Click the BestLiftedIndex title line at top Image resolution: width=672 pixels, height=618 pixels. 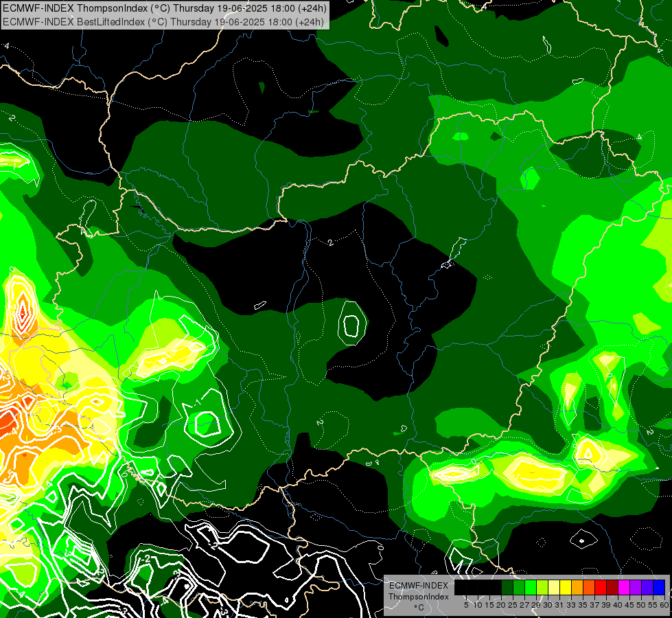[163, 22]
